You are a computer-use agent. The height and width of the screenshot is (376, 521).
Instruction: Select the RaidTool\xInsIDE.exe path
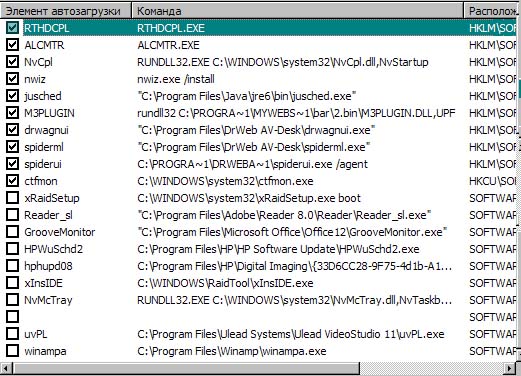[x=225, y=283]
